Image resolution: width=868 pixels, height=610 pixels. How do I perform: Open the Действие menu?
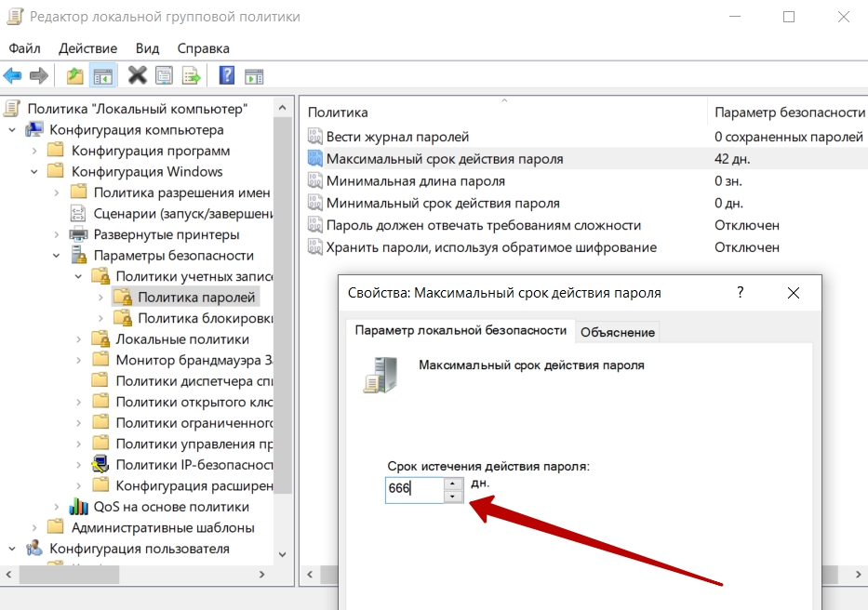87,48
